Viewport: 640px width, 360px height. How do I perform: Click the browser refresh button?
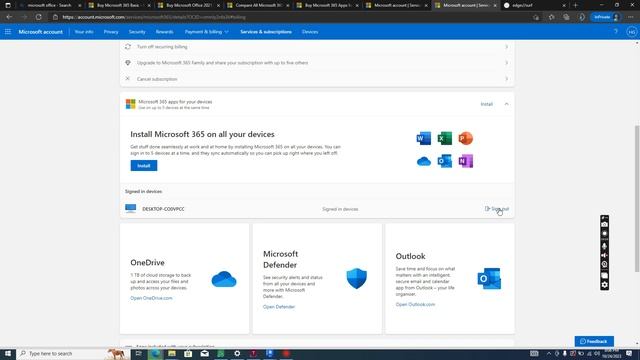38,17
